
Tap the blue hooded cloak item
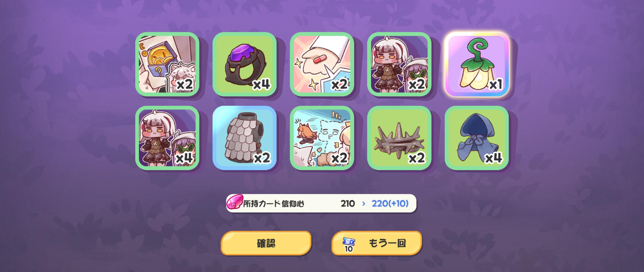tap(477, 138)
